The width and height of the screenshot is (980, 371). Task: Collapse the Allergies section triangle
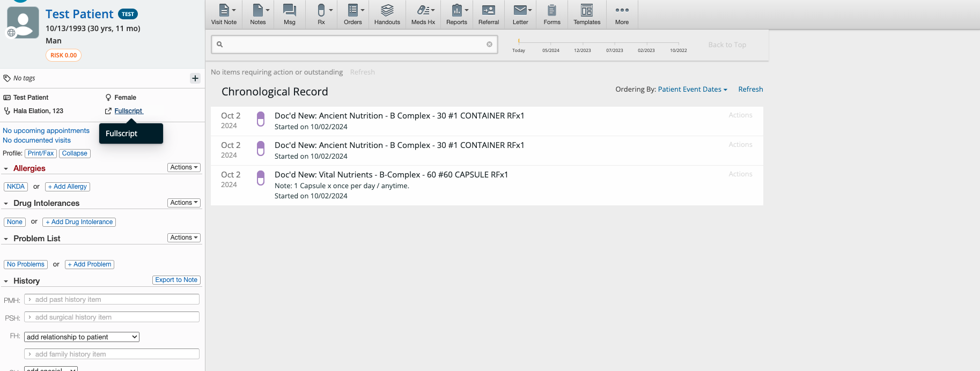(6, 169)
